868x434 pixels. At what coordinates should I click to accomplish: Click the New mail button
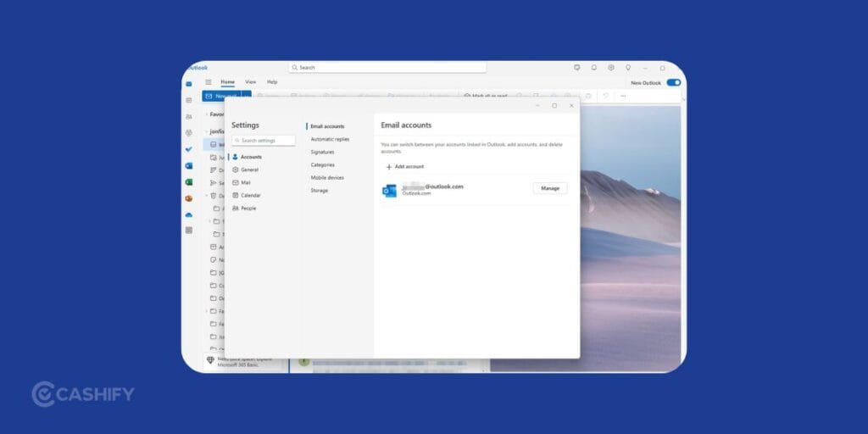click(x=222, y=97)
